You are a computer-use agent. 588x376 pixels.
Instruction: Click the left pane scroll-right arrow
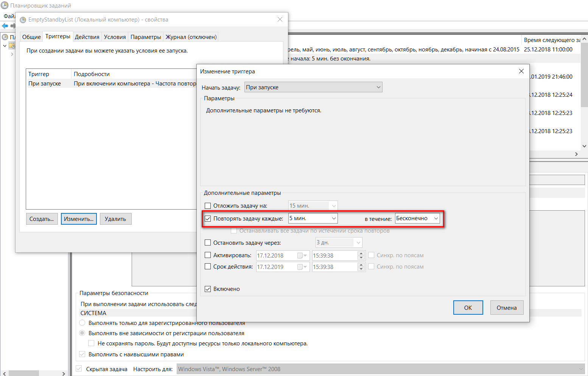pos(64,373)
